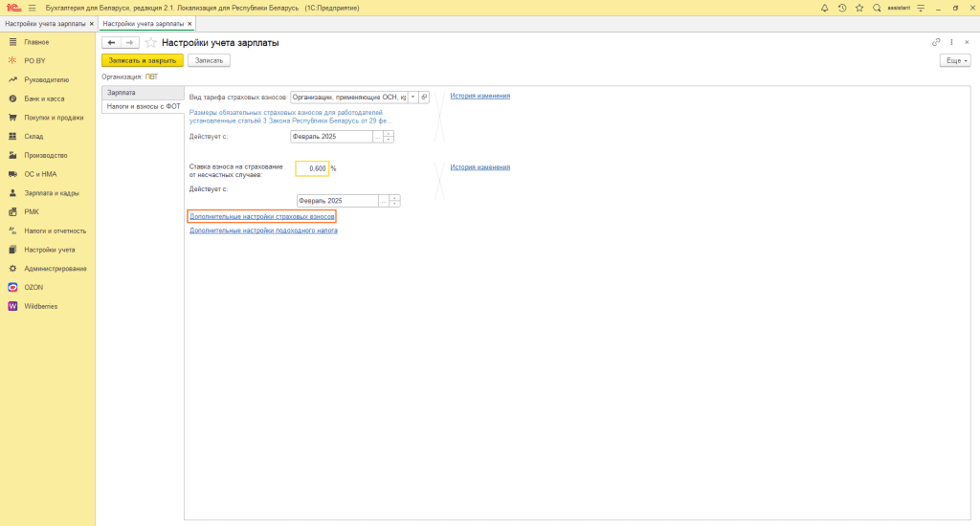Add page to favorites star
The height and width of the screenshot is (526, 980).
(150, 42)
